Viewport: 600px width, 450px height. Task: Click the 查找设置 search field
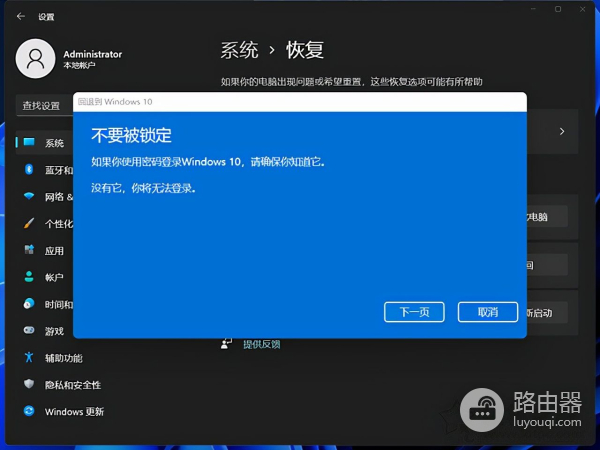pyautogui.click(x=45, y=106)
